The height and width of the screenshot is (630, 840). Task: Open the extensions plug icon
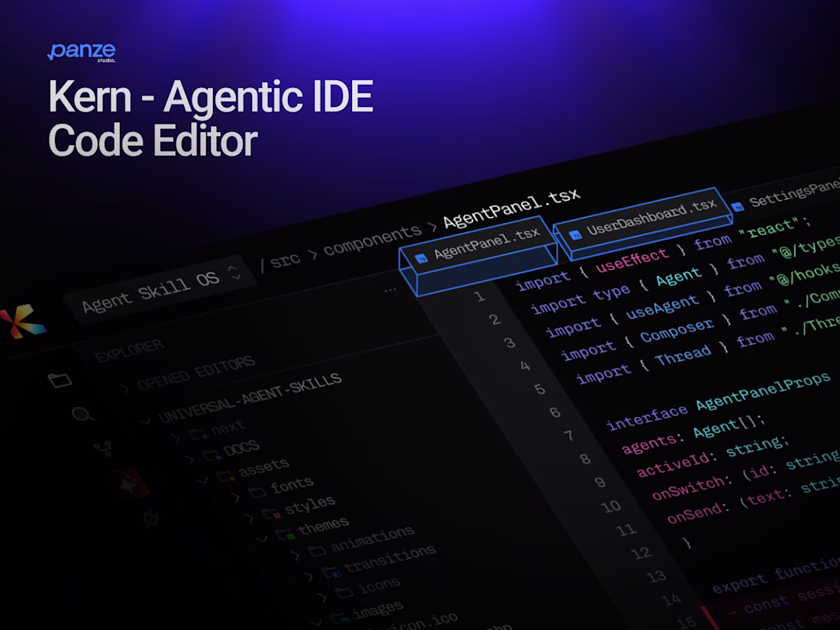152,518
